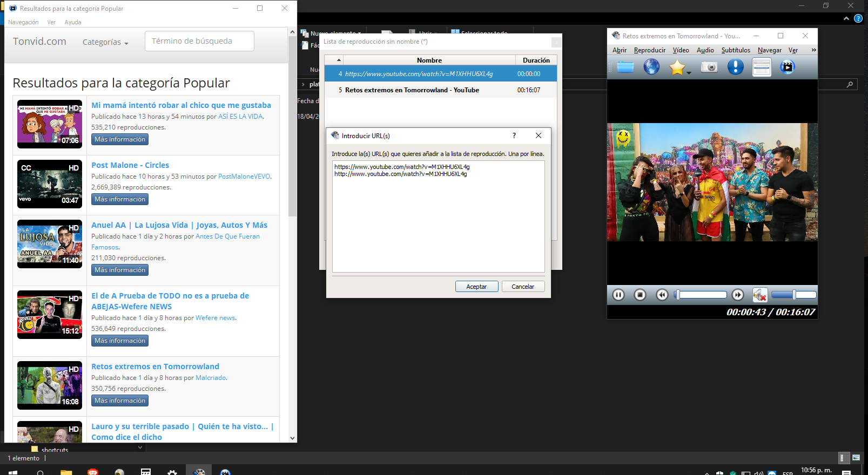Open the Subtítulos menu in SMPlayer
Screen dimensions: 868x475
point(736,50)
